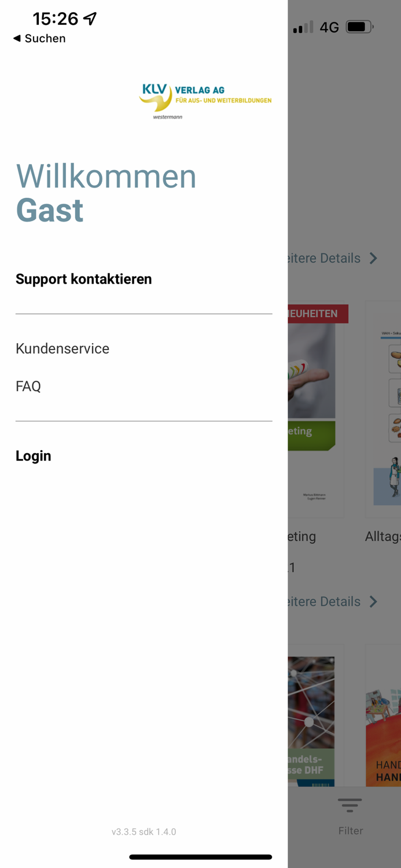Tap the 4G network indicator
Viewport: 401px width, 868px height.
(x=328, y=26)
